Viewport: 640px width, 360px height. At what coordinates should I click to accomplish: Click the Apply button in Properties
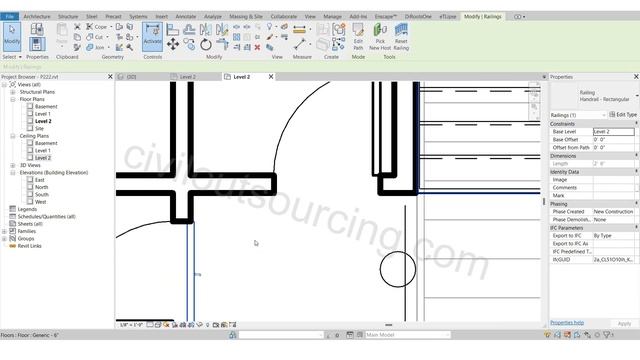pyautogui.click(x=624, y=323)
